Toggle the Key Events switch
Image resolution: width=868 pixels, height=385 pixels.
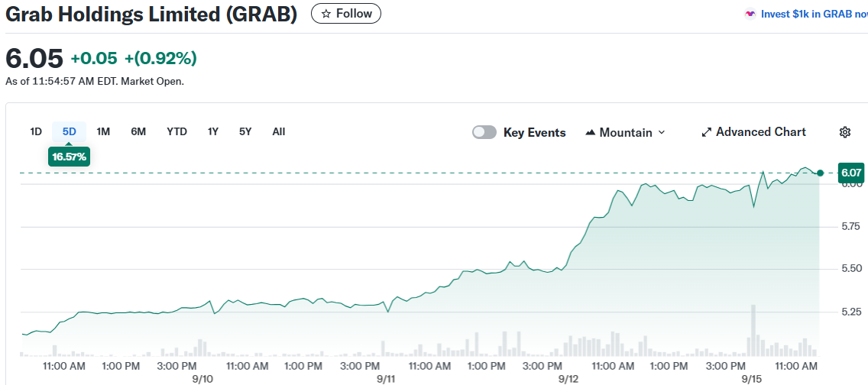pyautogui.click(x=484, y=132)
